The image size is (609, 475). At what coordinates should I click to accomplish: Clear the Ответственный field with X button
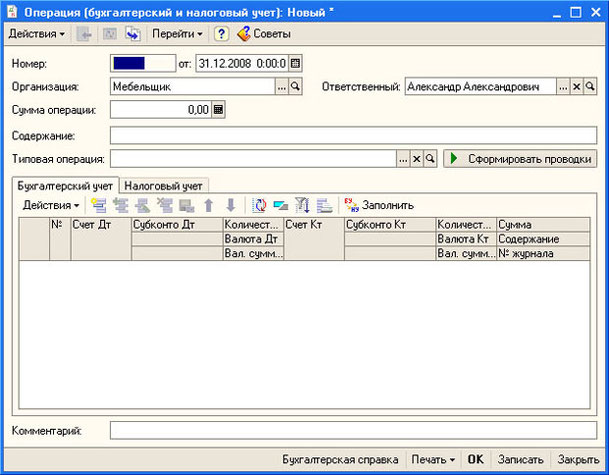(x=578, y=87)
